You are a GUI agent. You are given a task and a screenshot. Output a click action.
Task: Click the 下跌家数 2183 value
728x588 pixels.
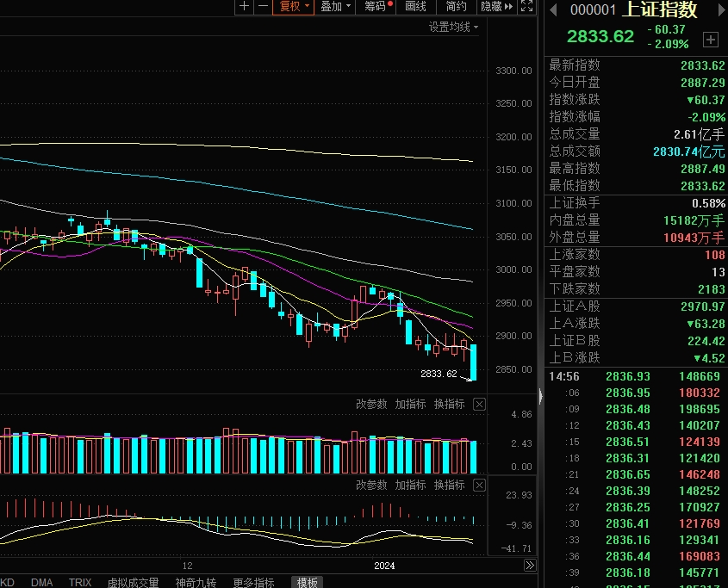[x=712, y=289]
